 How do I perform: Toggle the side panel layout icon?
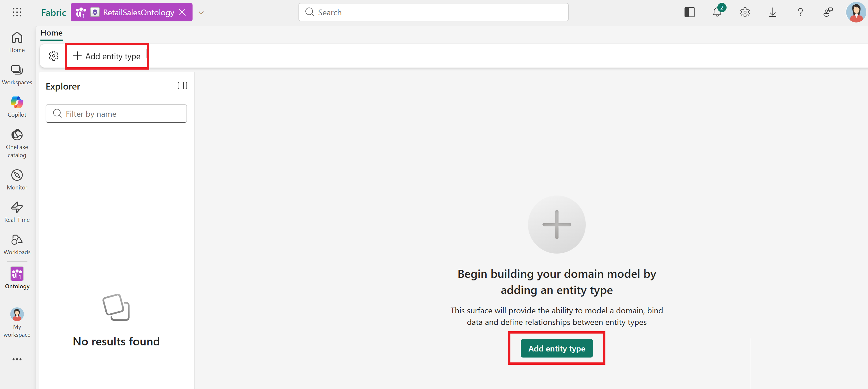click(689, 12)
